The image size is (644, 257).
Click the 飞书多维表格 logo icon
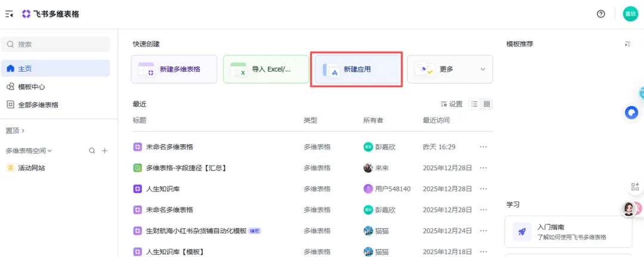click(26, 14)
